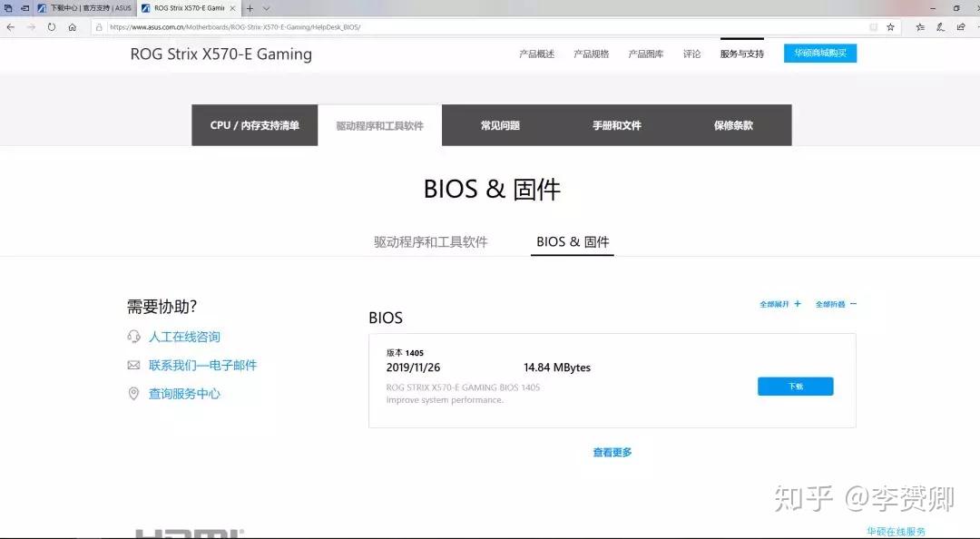Click the 华硕商城购买 button
Screen dimensions: 980x539
pyautogui.click(x=820, y=54)
